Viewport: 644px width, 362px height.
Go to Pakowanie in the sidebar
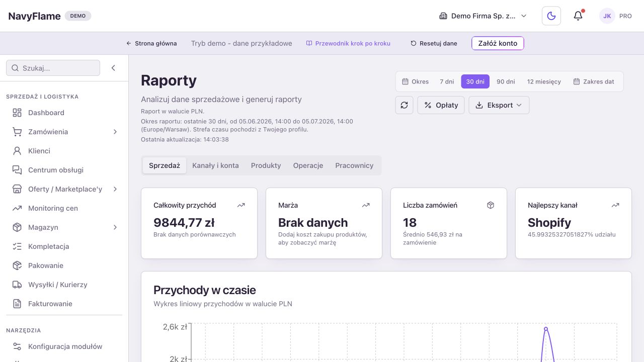[x=64, y=265]
